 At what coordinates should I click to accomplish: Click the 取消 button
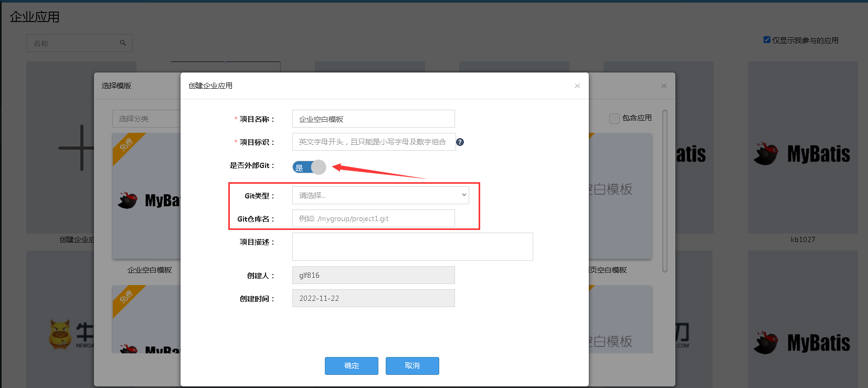pyautogui.click(x=412, y=365)
